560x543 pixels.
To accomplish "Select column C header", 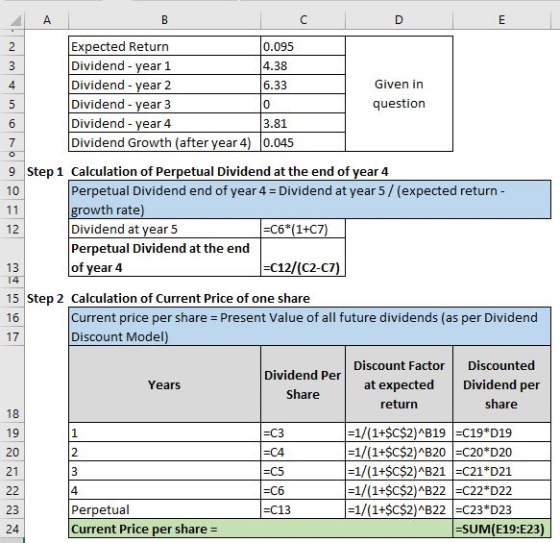I will tap(303, 20).
